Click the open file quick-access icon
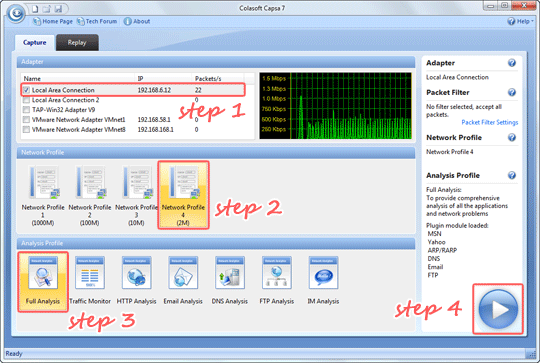Screen dimensions: 540x363 pyautogui.click(x=46, y=9)
